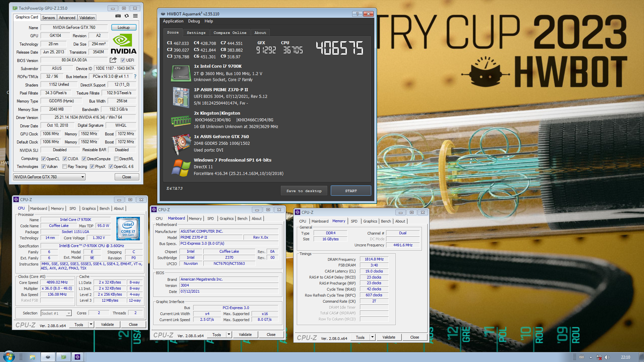Click the on-screen keyboard tray icon
The image size is (644, 362).
click(x=582, y=357)
